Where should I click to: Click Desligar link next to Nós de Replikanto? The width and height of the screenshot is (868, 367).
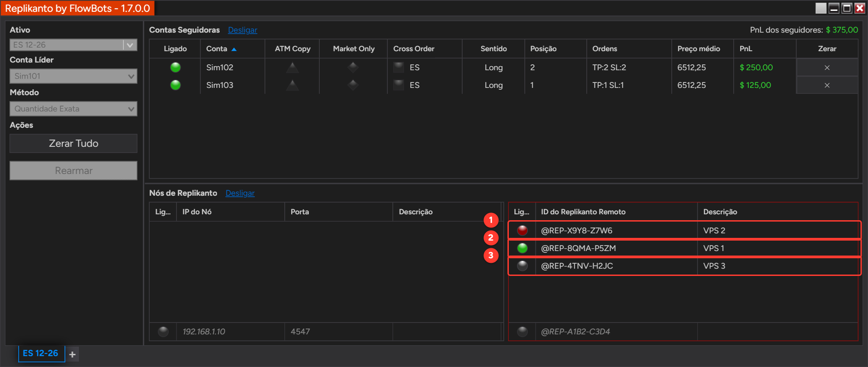pyautogui.click(x=240, y=193)
